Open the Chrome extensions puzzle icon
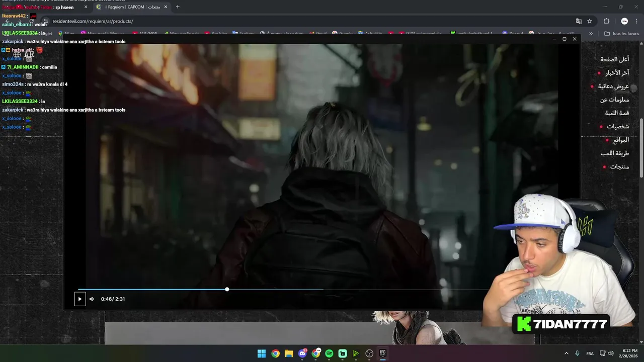Viewport: 644px width, 362px height. [x=606, y=21]
